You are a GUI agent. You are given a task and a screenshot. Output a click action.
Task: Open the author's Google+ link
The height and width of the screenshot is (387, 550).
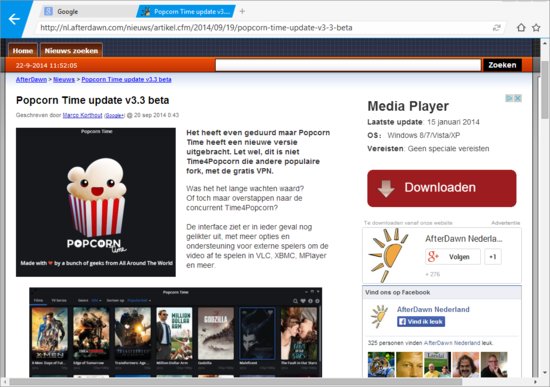click(114, 115)
